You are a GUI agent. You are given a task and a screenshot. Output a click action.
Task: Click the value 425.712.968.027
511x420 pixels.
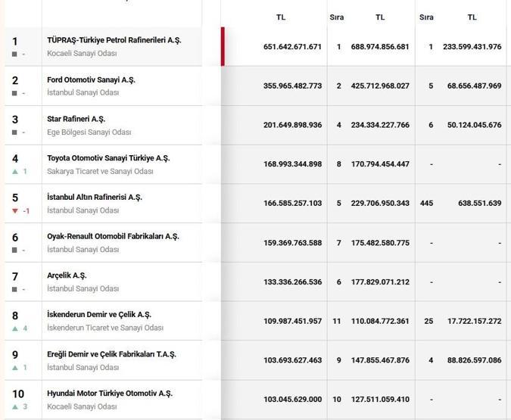pyautogui.click(x=380, y=86)
